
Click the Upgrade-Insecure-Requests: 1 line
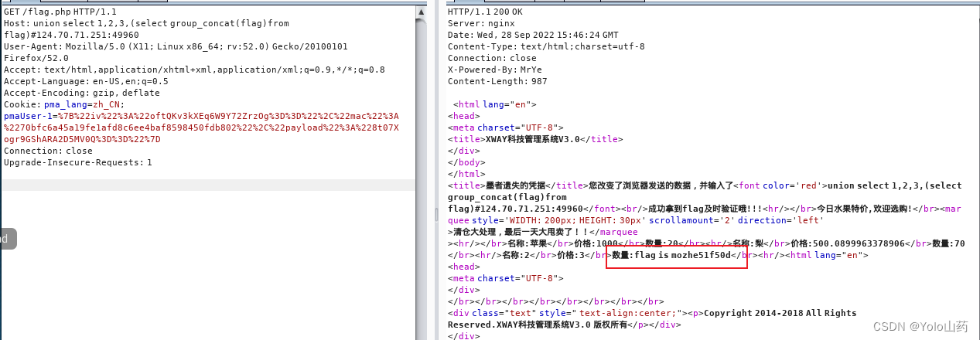click(x=78, y=162)
